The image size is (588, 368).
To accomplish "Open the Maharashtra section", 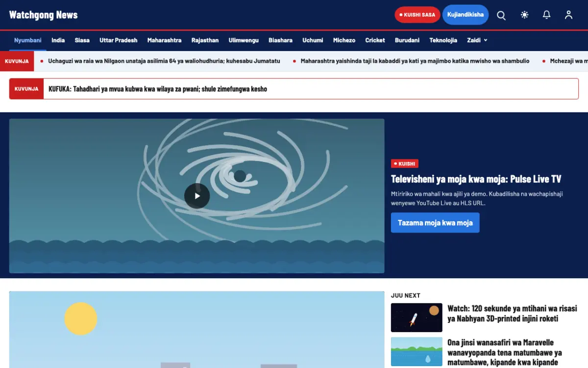I will coord(165,40).
